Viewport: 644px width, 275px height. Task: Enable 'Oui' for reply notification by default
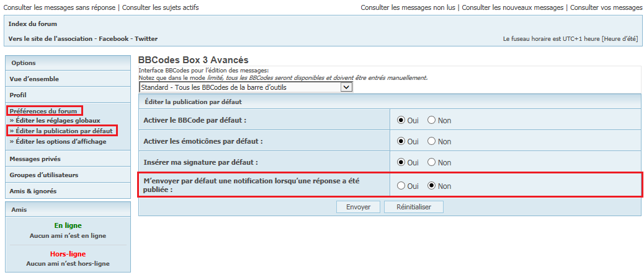click(x=401, y=186)
